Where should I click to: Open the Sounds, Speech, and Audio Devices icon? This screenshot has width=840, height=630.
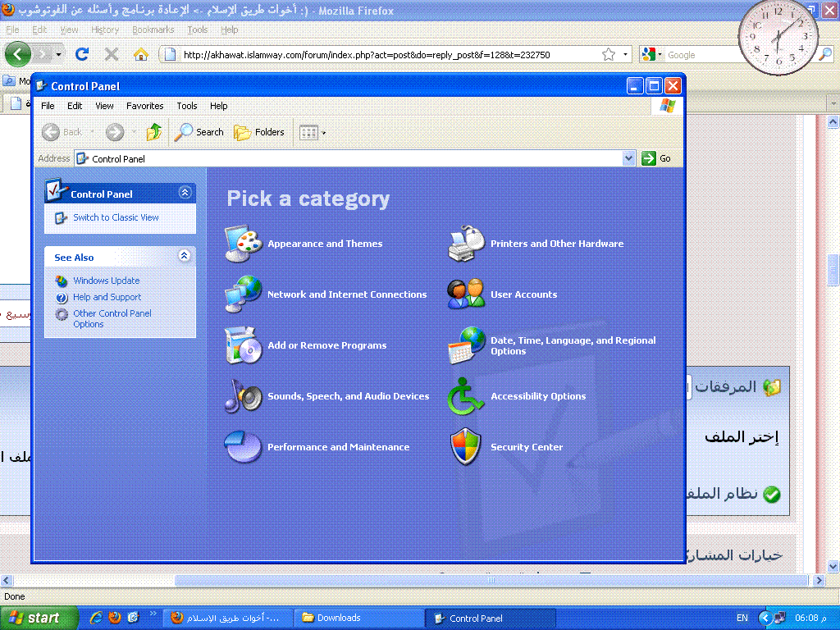point(243,396)
